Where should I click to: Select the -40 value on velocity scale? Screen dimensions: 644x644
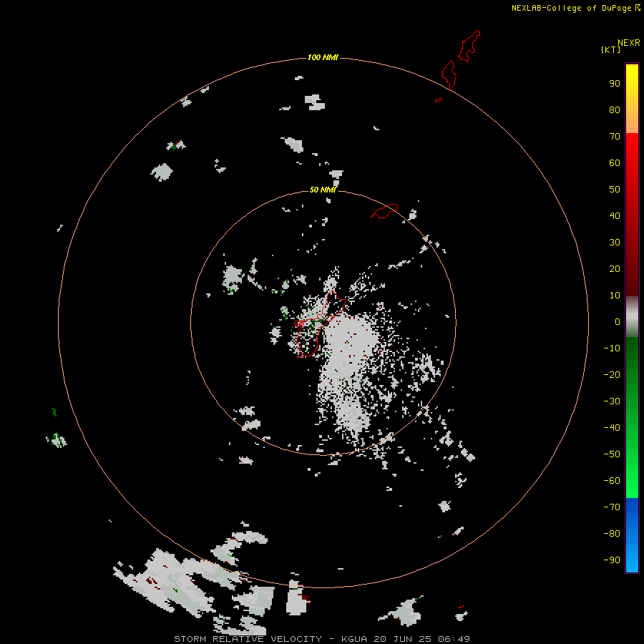coord(612,428)
